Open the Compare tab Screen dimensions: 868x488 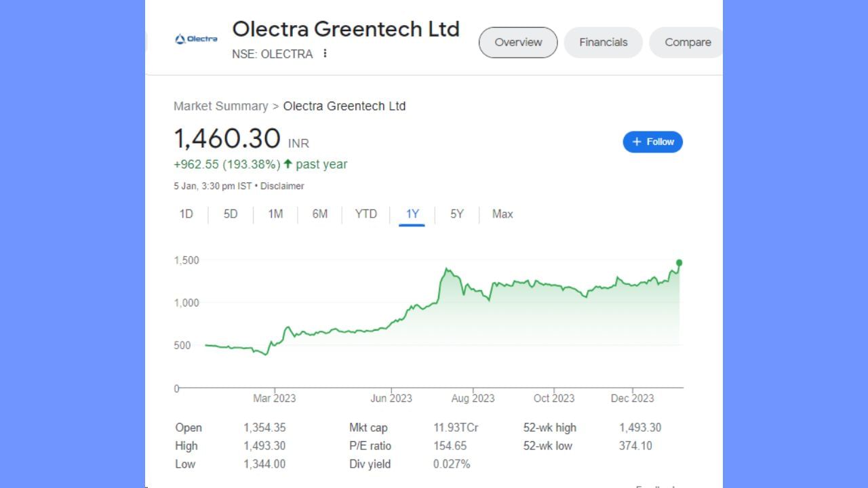tap(687, 42)
